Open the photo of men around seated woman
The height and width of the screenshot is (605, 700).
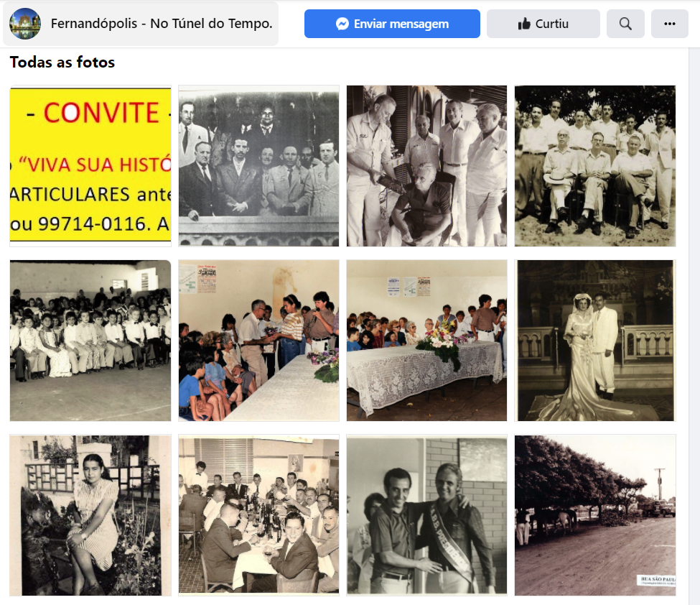point(426,166)
